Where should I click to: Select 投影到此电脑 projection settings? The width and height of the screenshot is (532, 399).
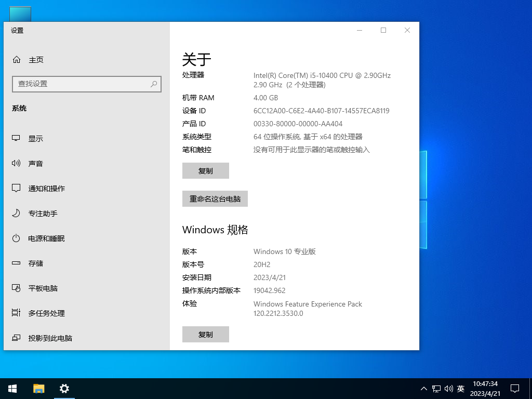16,338
